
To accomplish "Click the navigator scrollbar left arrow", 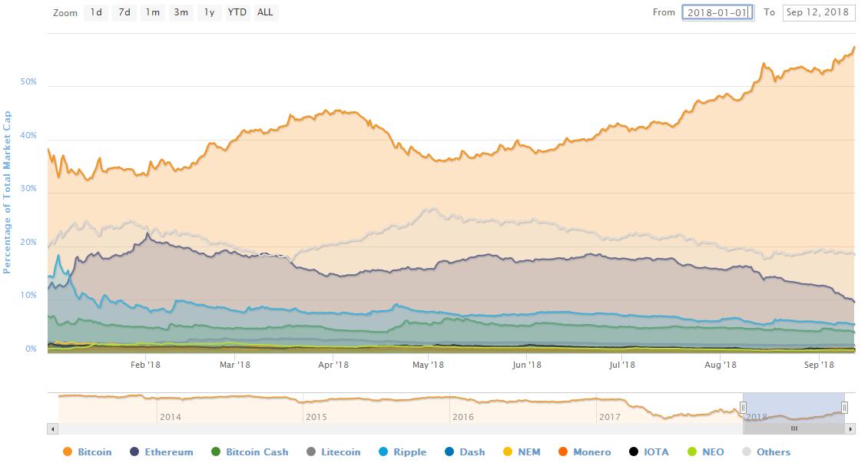I will pyautogui.click(x=52, y=428).
